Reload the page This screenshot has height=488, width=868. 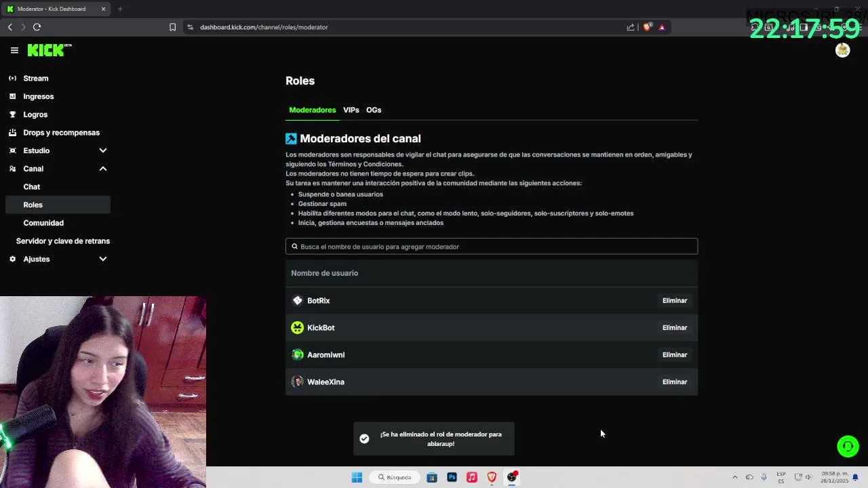click(37, 27)
